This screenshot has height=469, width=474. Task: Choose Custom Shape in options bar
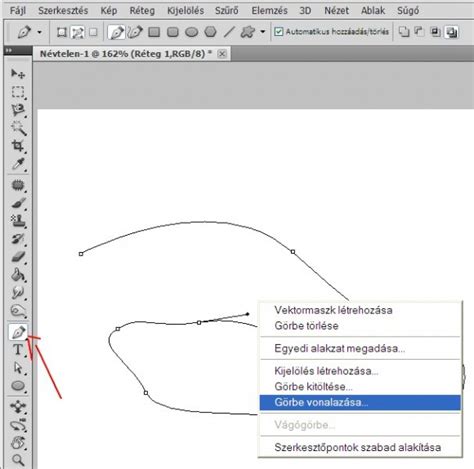pos(248,32)
